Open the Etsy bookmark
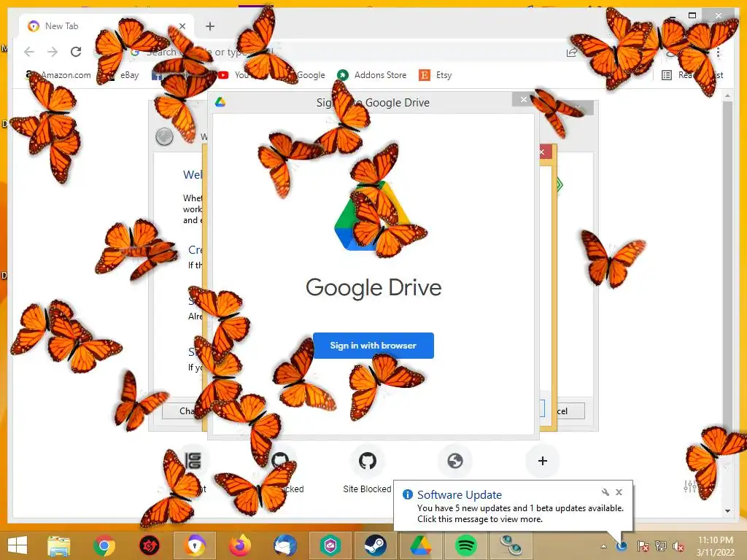The image size is (747, 560). pos(436,75)
